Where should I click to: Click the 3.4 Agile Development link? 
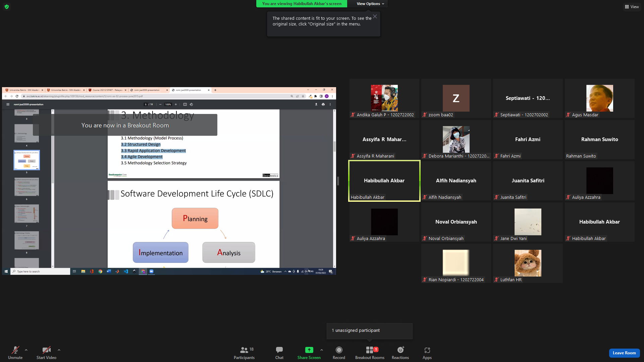[142, 157]
